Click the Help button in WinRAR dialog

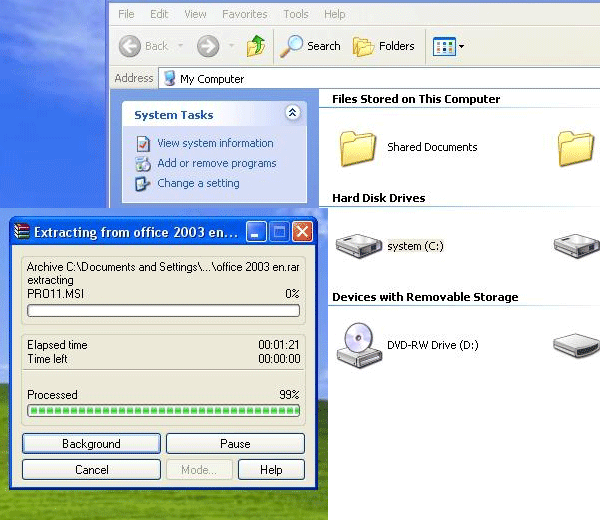click(x=271, y=469)
